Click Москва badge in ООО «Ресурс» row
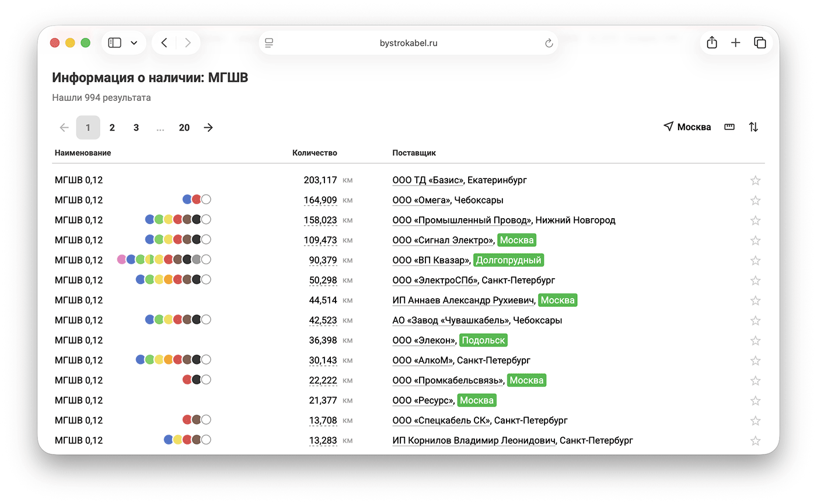817x504 pixels. pyautogui.click(x=477, y=401)
